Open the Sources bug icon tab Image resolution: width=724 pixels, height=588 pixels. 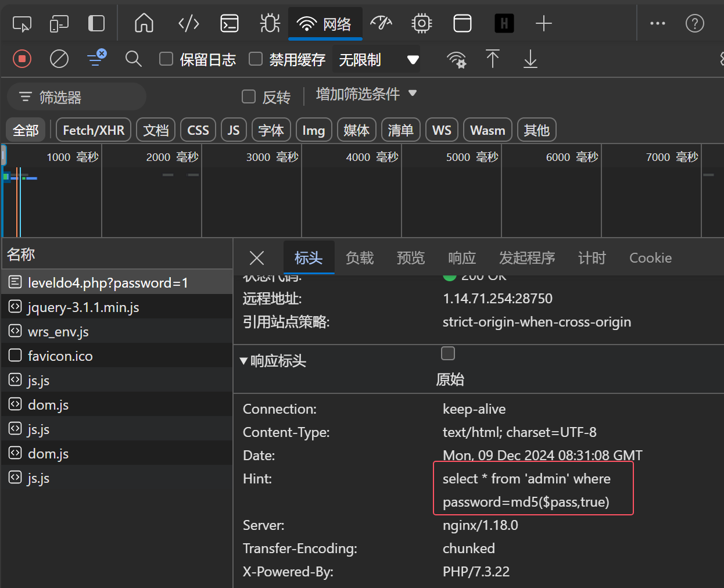(270, 24)
